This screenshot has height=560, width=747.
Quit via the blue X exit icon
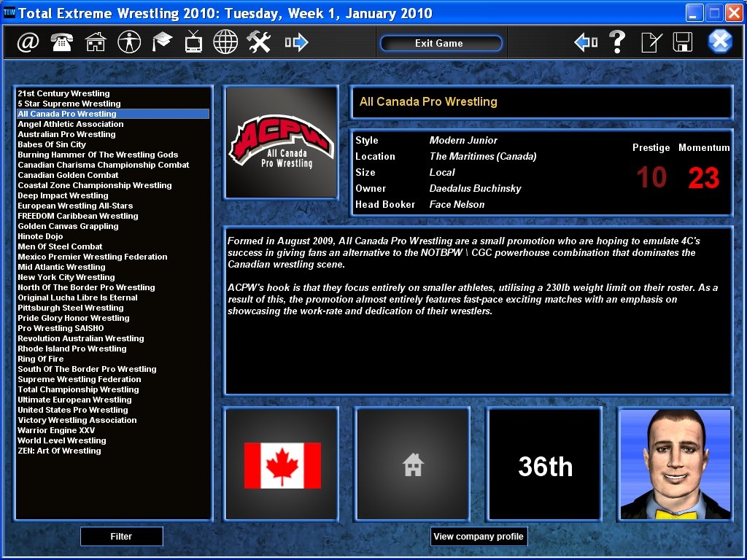[720, 42]
